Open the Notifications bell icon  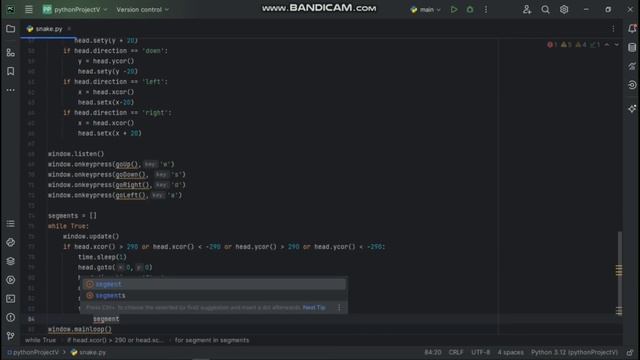click(x=632, y=29)
